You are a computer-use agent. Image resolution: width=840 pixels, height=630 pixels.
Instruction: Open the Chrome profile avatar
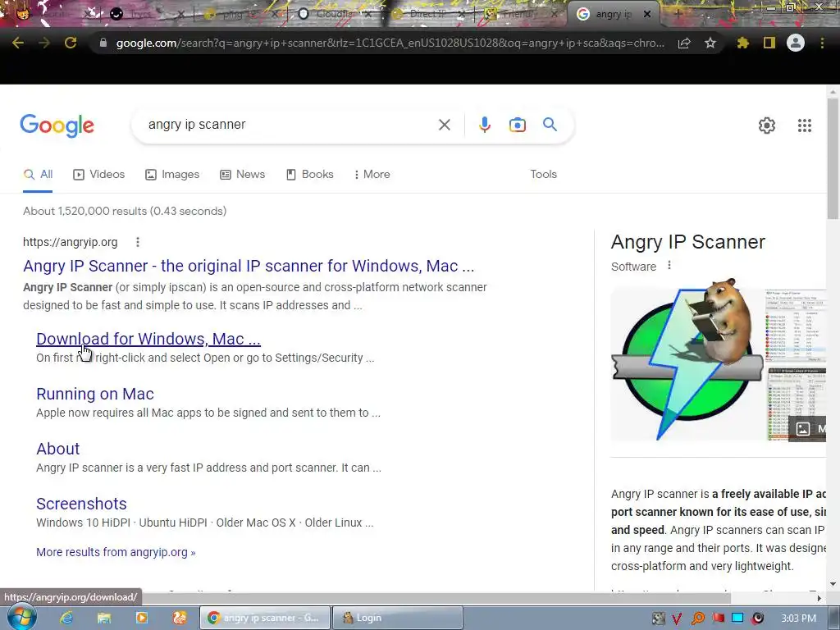tap(796, 43)
